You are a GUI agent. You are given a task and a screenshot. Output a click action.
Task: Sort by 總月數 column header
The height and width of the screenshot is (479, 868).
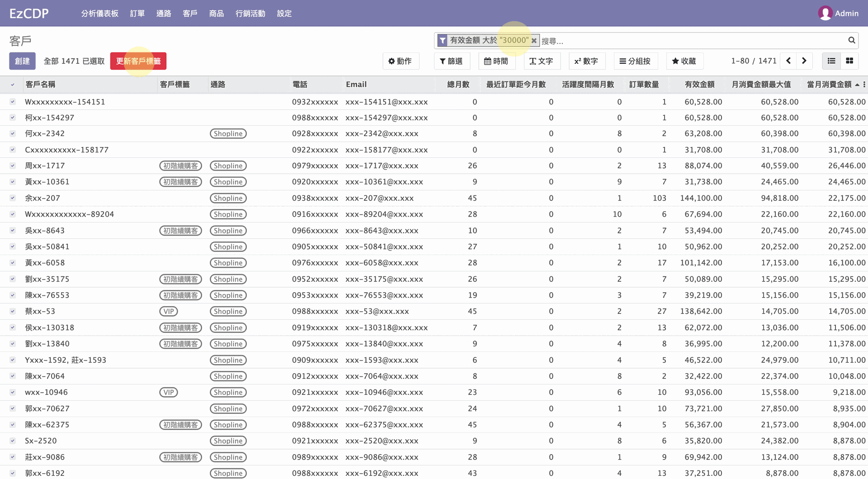pos(458,85)
